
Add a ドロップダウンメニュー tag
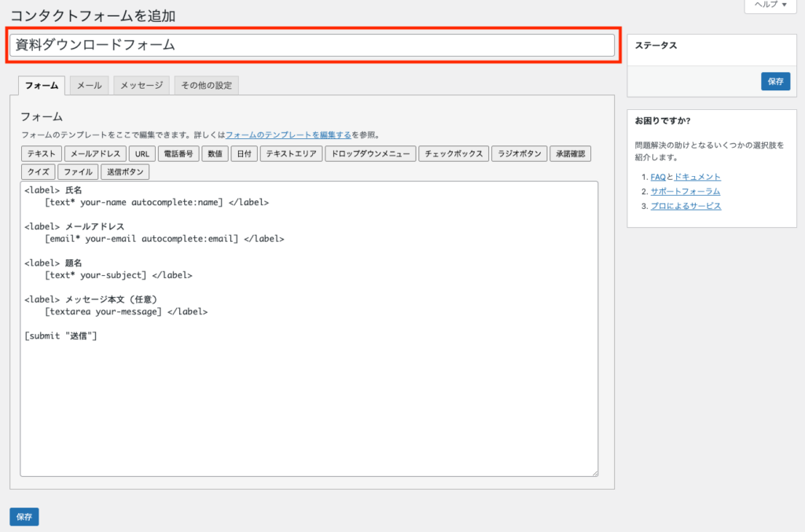370,154
